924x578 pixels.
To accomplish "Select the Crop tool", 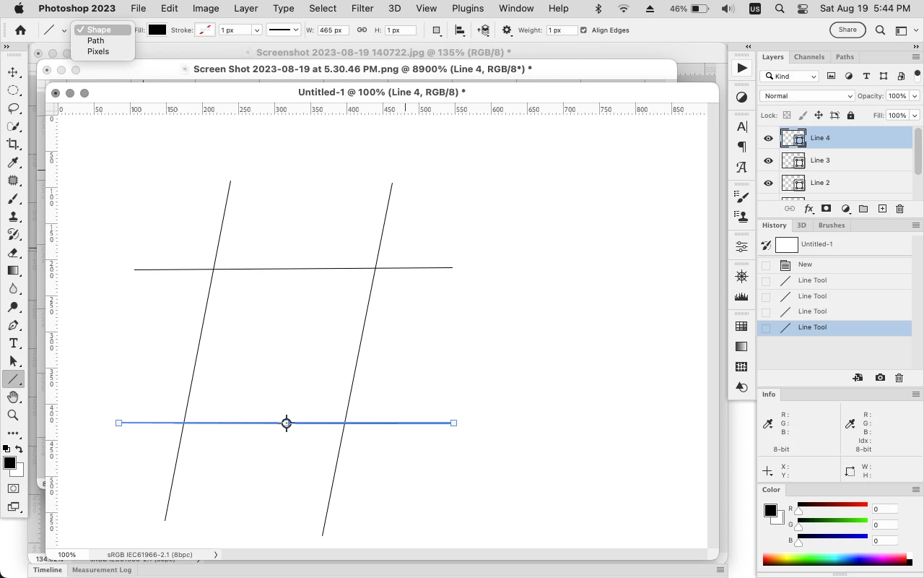I will [13, 144].
